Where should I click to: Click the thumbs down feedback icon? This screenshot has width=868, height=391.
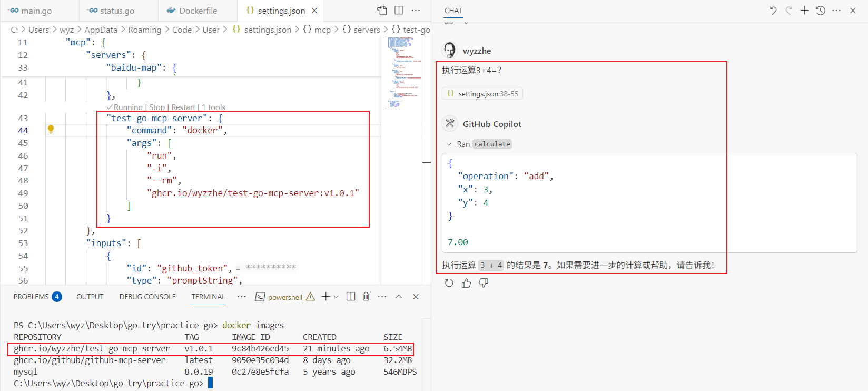click(x=484, y=283)
